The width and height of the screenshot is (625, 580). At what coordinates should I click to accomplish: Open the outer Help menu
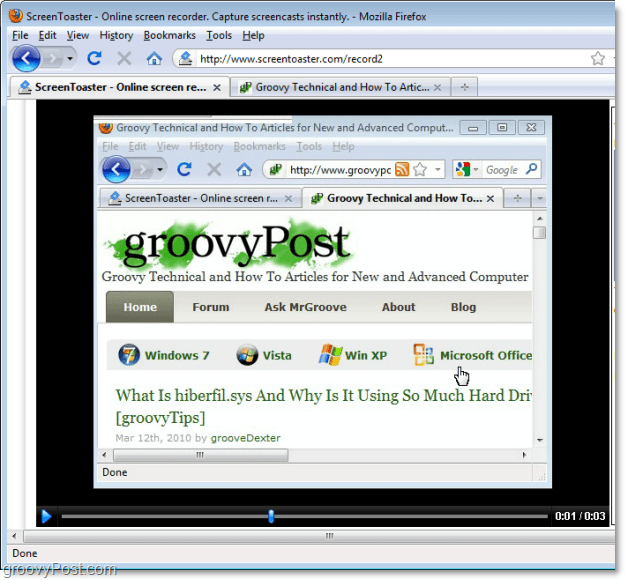[253, 35]
